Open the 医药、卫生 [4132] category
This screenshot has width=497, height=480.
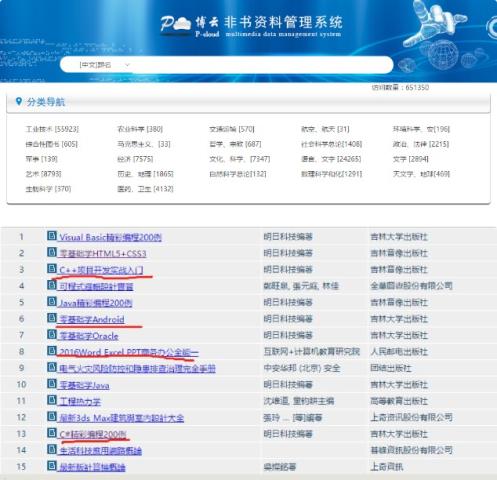145,189
